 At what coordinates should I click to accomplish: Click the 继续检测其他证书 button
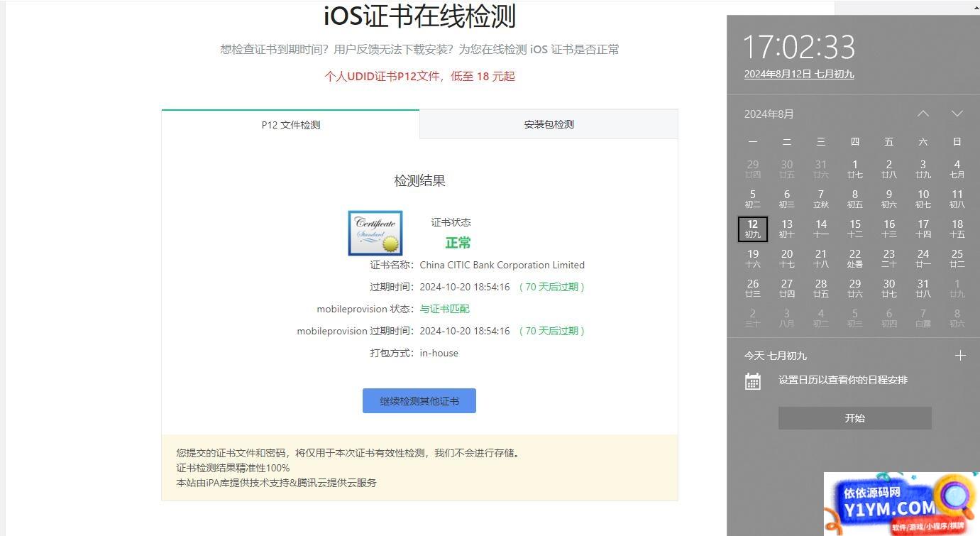pyautogui.click(x=419, y=401)
